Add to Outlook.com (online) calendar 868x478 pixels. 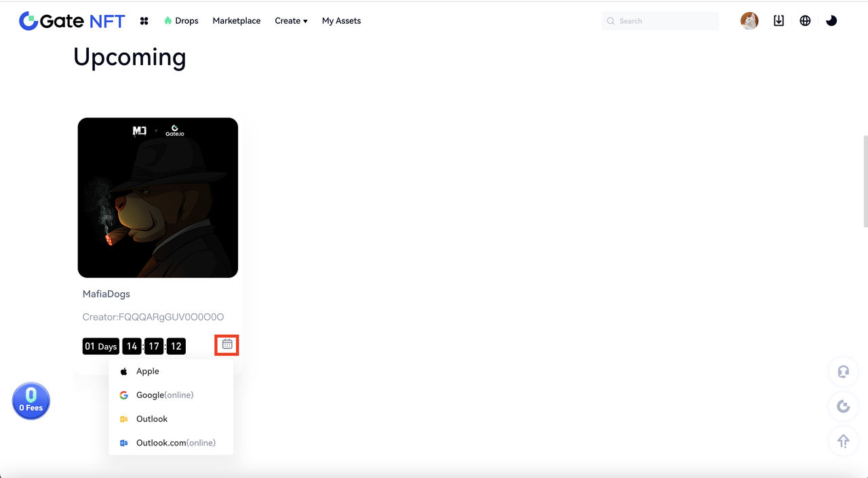(175, 443)
